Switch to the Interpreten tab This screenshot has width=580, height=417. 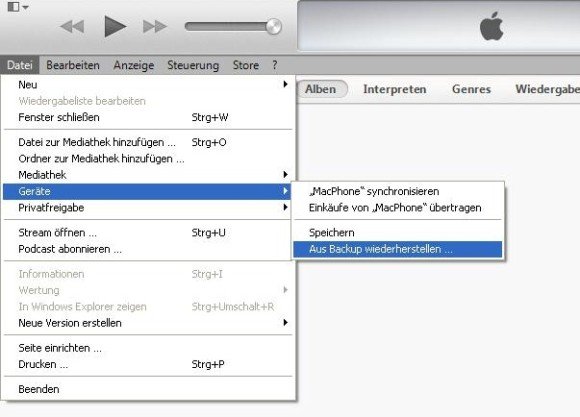click(x=395, y=89)
